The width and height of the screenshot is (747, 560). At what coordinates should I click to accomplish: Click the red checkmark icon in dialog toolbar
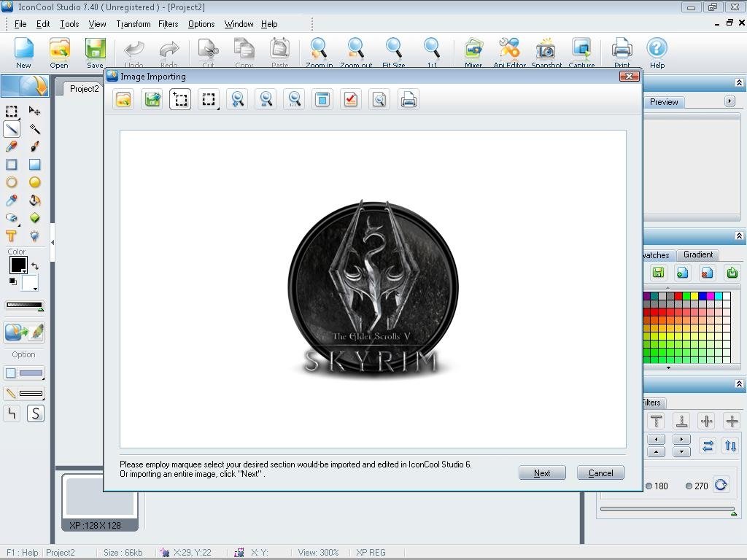(x=351, y=99)
